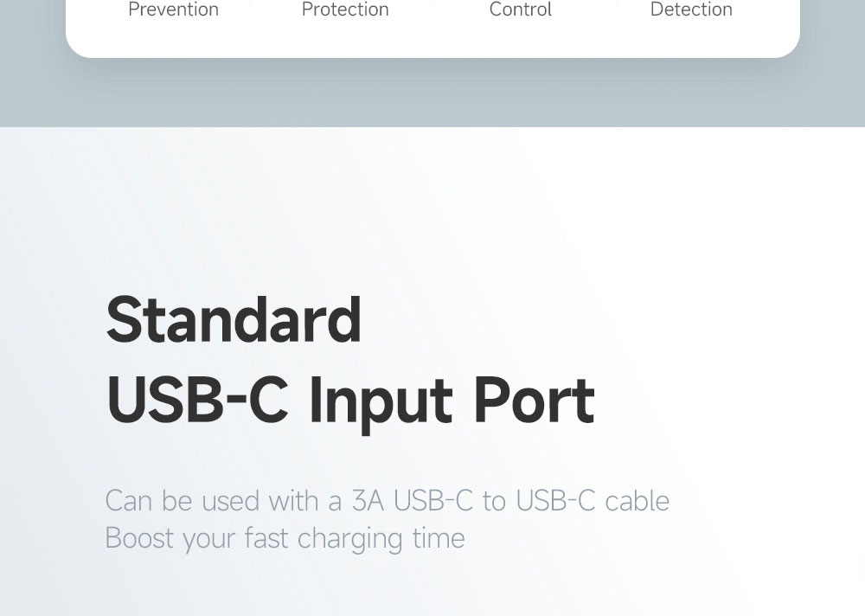Screen dimensions: 865x616
Task: Select the Detection label
Action: [x=691, y=10]
